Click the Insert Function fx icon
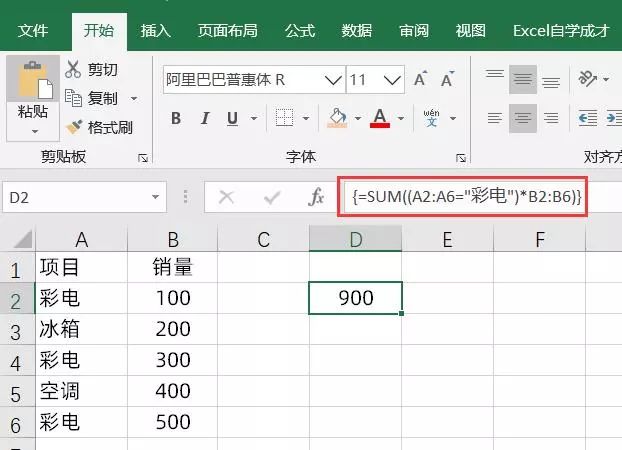 (x=316, y=197)
